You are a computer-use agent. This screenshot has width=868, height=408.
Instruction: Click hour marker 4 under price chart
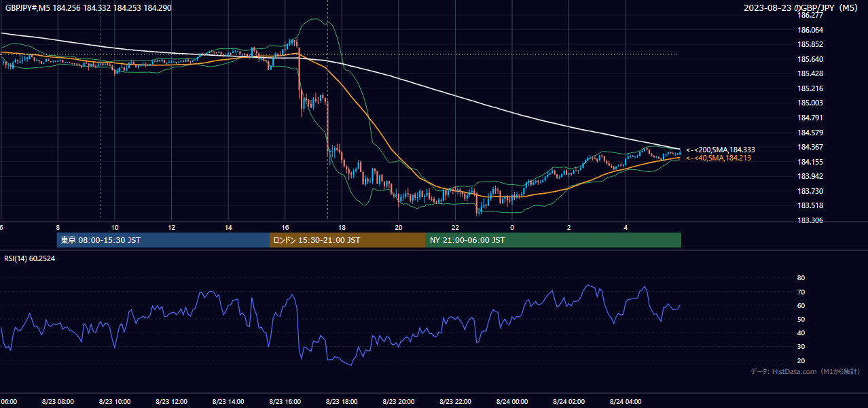(x=626, y=227)
